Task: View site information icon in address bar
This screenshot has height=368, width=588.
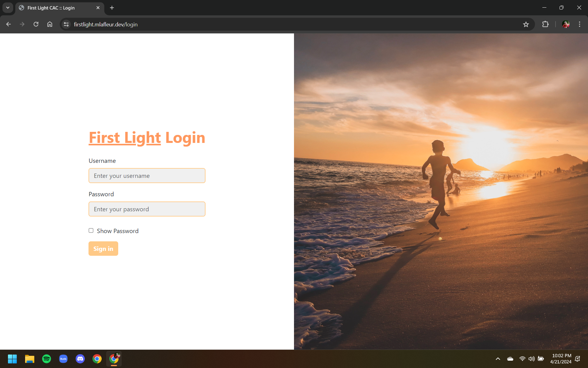Action: pos(66,24)
